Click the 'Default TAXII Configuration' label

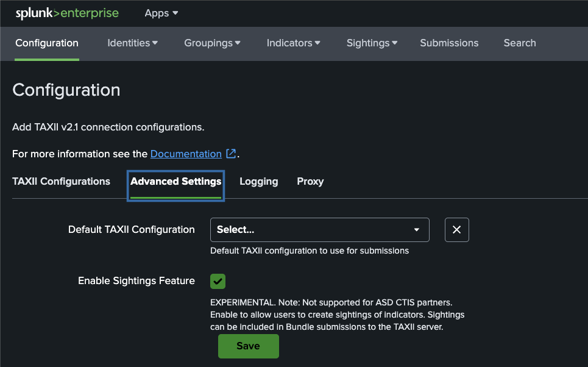(131, 230)
